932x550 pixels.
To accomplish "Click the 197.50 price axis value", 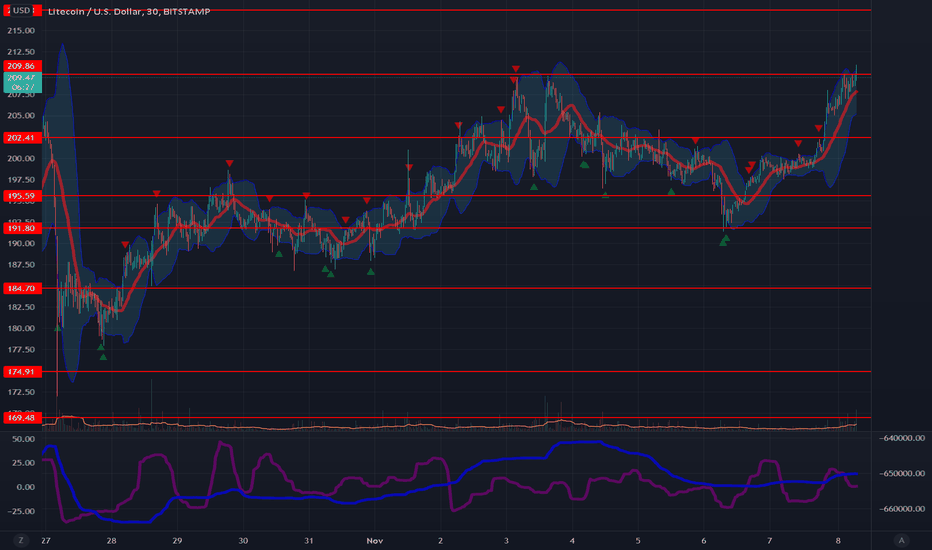I will (21, 180).
